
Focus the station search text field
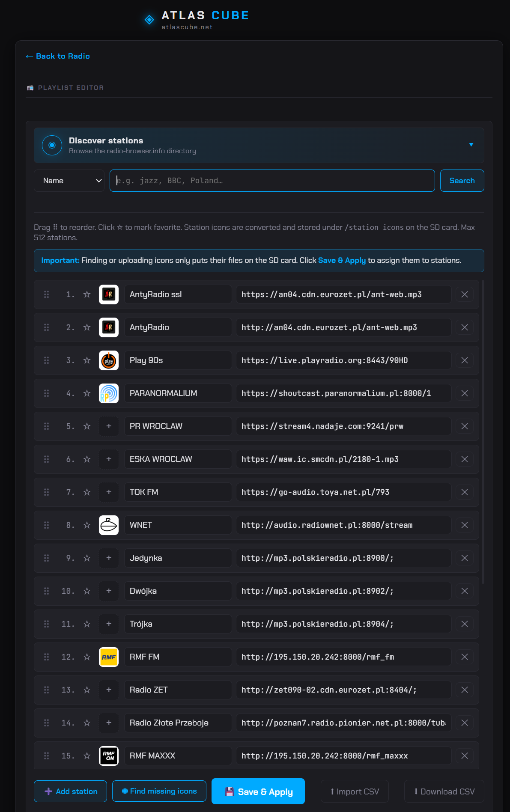pyautogui.click(x=272, y=181)
